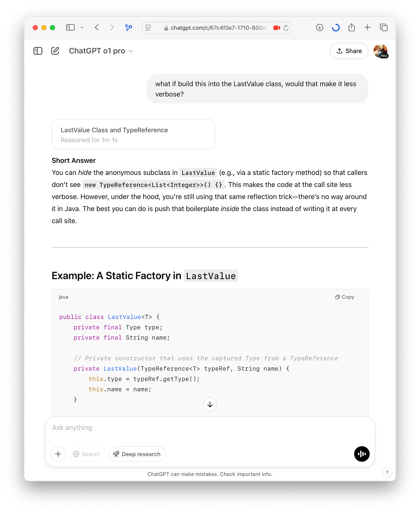Viewport: 420px width, 513px height.
Task: Close the Safari window
Action: [x=35, y=27]
